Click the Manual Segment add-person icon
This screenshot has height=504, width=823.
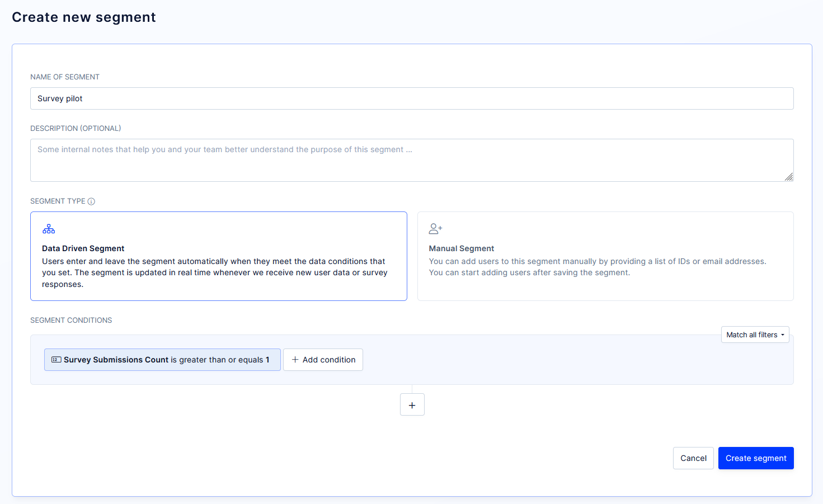coord(435,228)
